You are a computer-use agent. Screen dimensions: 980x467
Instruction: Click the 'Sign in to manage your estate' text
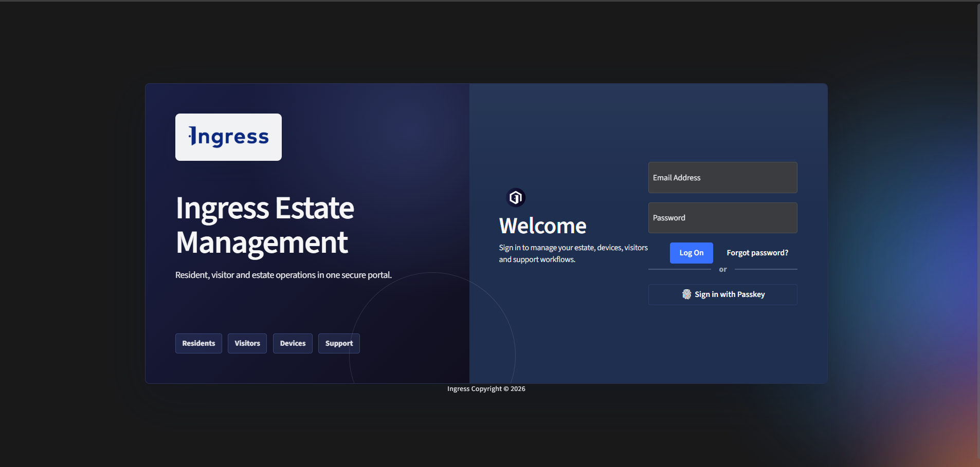(x=573, y=253)
